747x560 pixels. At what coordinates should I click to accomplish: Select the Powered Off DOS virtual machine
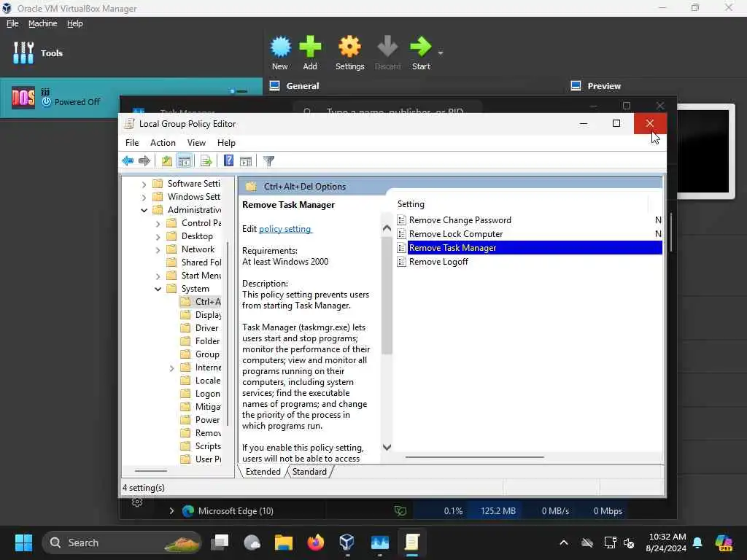tap(131, 98)
